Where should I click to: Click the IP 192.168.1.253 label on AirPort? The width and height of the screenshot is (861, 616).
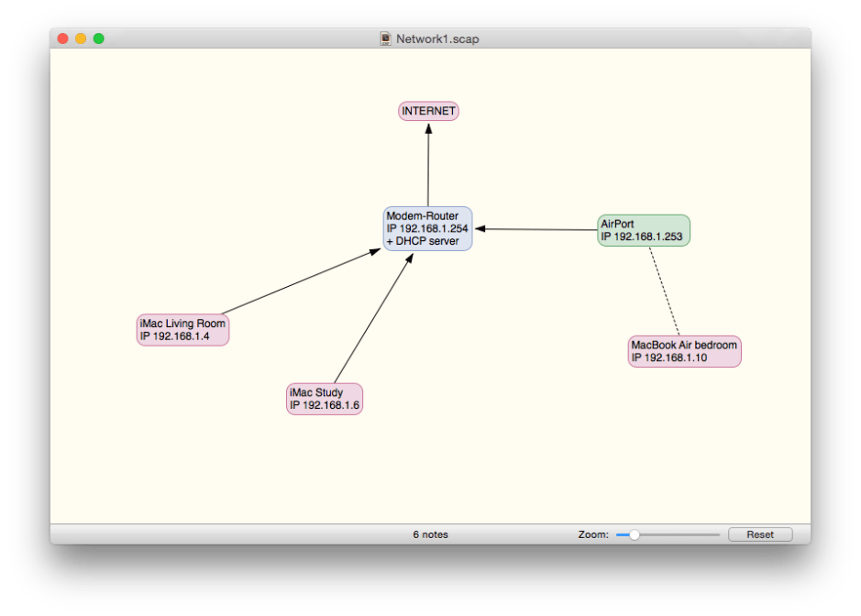[642, 235]
